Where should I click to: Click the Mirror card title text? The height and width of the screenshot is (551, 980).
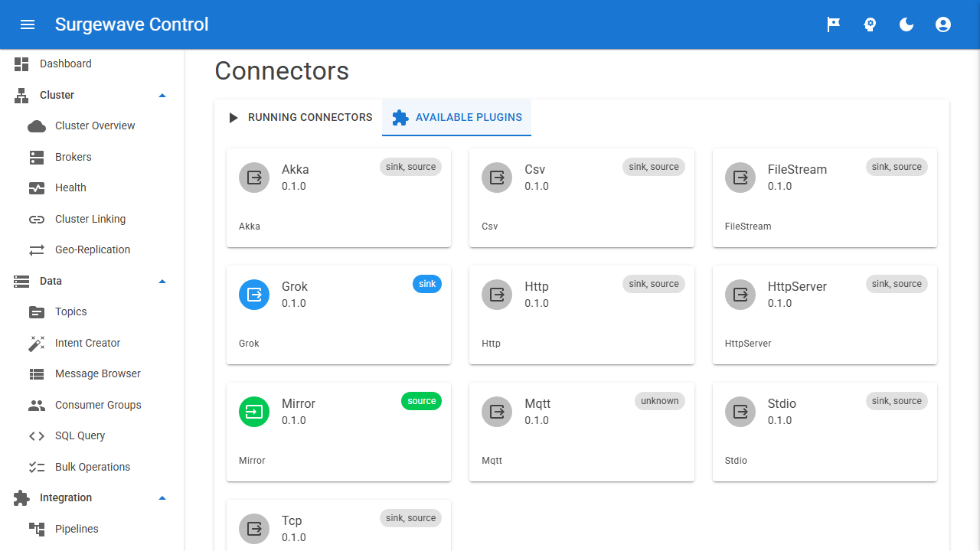point(299,404)
